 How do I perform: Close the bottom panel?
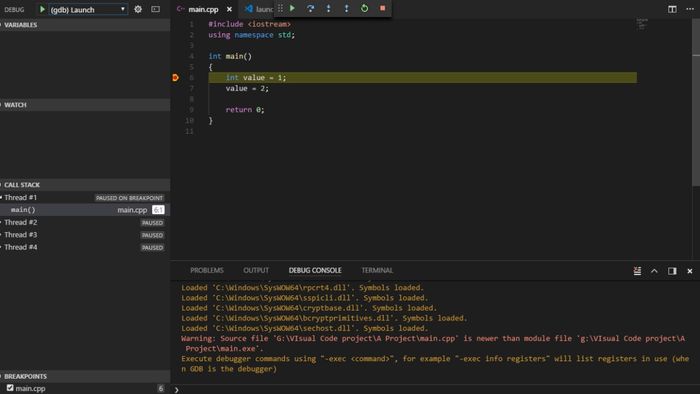690,271
